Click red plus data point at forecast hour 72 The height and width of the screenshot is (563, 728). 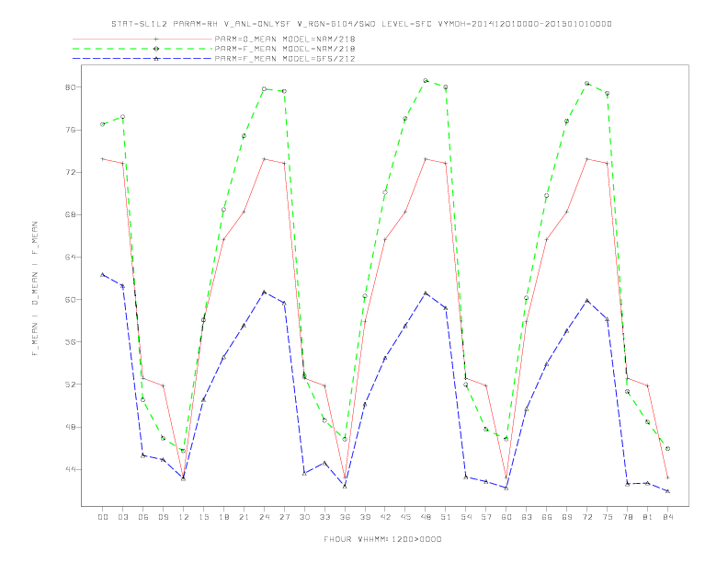586,159
